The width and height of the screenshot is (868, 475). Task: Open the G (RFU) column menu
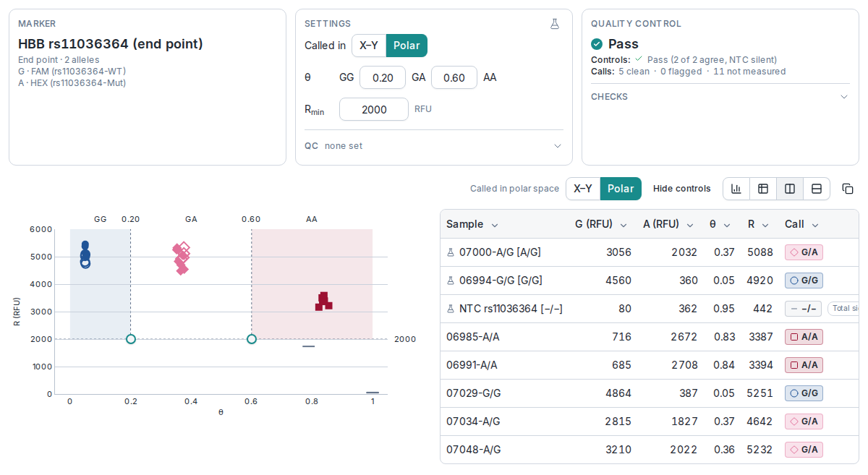click(624, 225)
